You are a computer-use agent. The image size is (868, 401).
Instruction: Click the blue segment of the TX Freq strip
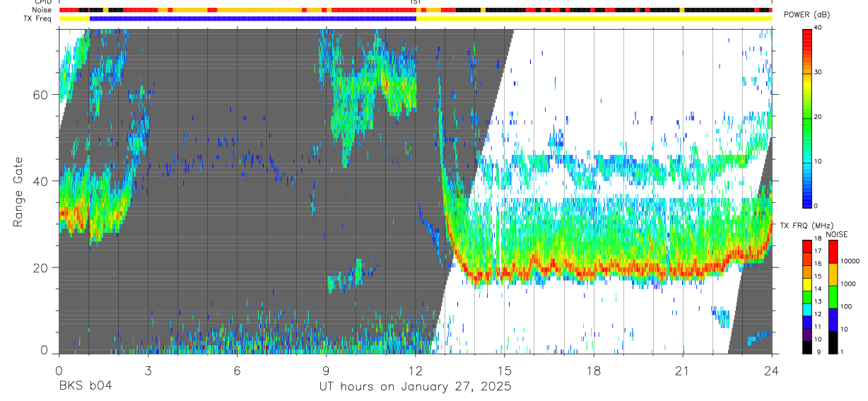(x=253, y=18)
